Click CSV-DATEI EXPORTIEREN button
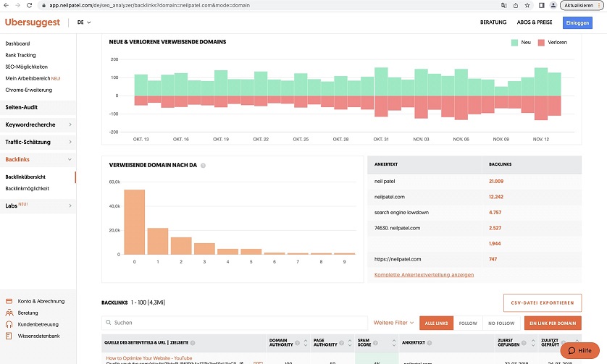The height and width of the screenshot is (364, 607). pos(543,303)
